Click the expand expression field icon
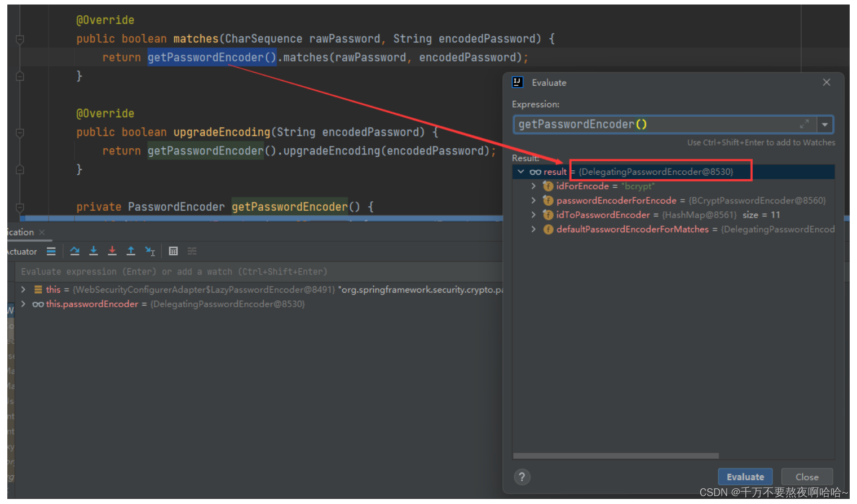The height and width of the screenshot is (504, 857). (804, 124)
